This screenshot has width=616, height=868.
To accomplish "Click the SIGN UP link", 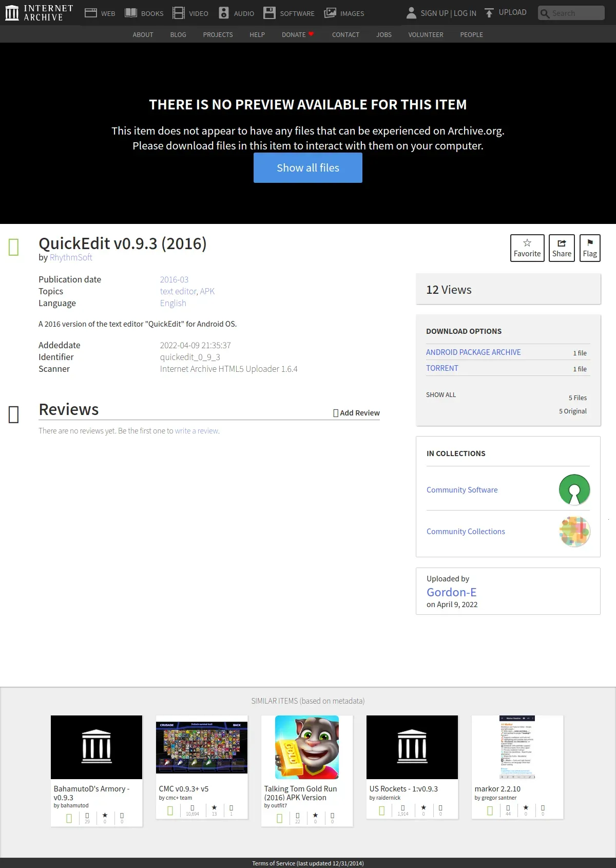I will point(434,13).
